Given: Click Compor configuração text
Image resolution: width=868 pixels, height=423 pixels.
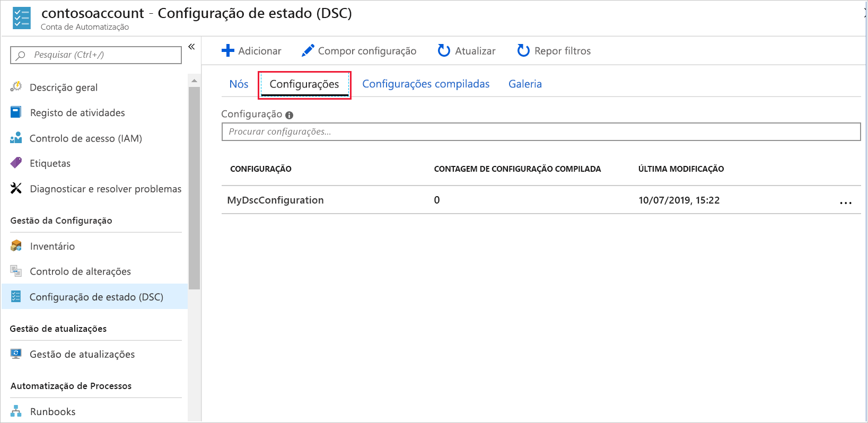Looking at the screenshot, I should pyautogui.click(x=367, y=51).
